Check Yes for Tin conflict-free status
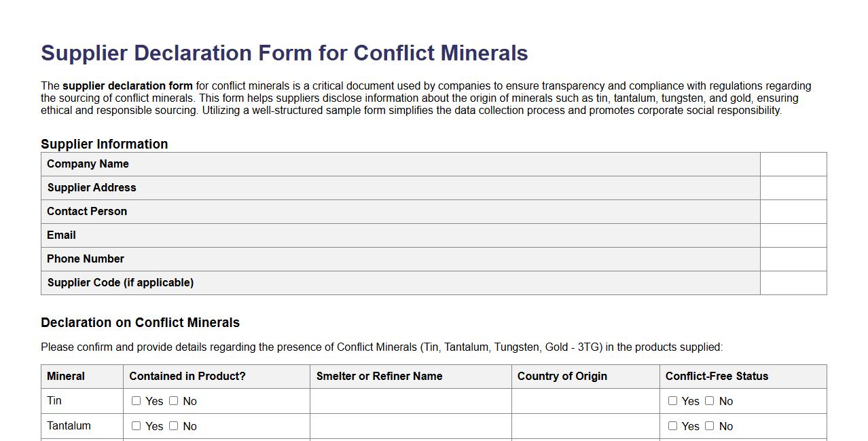868x441 pixels. pyautogui.click(x=672, y=401)
